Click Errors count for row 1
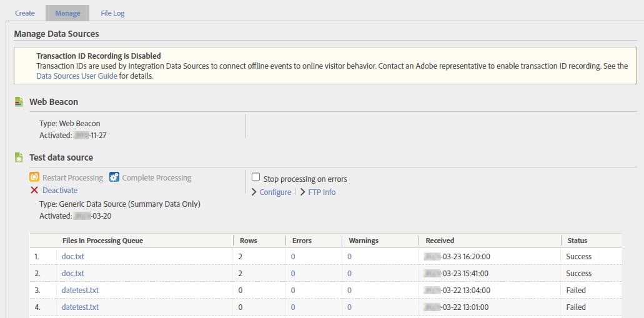 [293, 257]
